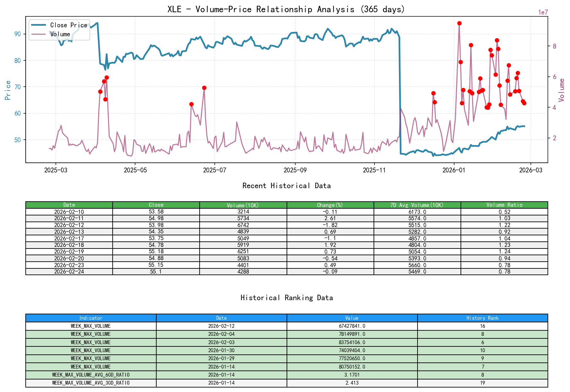
Task: Select the Date column header in Recent Historical Data
Action: 69,205
